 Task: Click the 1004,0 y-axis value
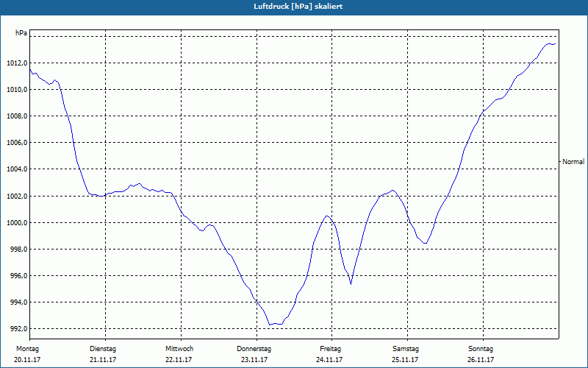click(17, 169)
